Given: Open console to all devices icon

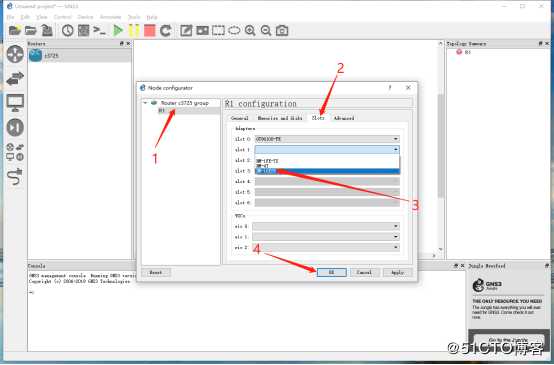Looking at the screenshot, I should [99, 31].
